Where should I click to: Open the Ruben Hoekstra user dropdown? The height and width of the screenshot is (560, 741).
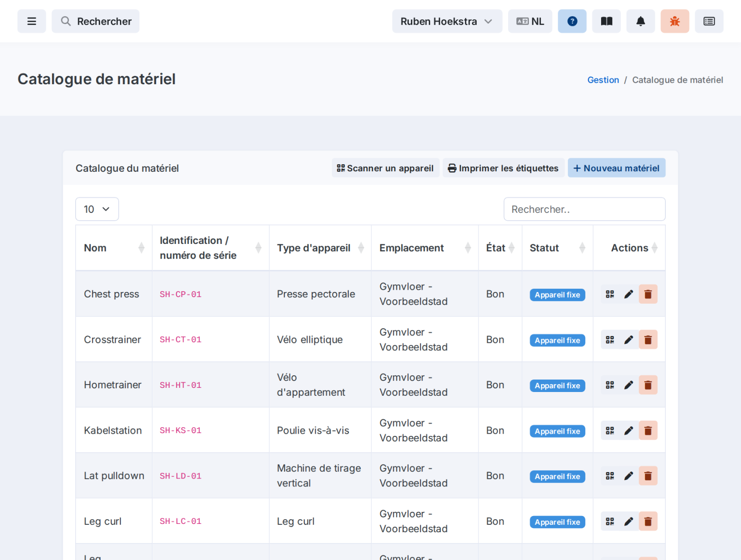tap(447, 21)
